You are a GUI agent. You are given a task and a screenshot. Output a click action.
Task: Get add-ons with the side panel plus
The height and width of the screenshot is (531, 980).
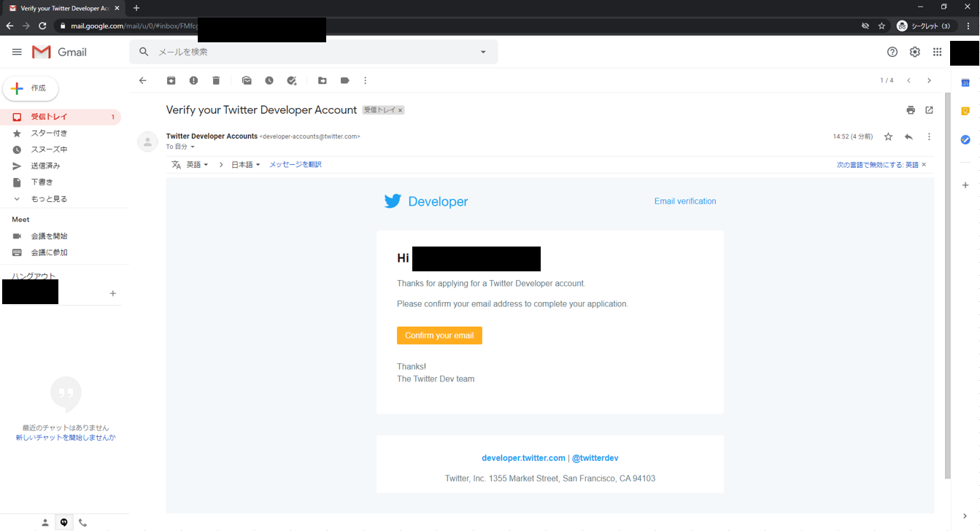click(965, 185)
